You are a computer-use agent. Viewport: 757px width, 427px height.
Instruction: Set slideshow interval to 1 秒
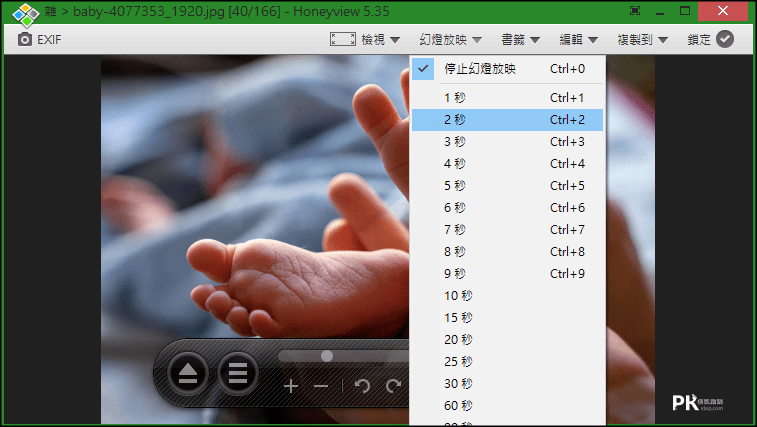[507, 98]
